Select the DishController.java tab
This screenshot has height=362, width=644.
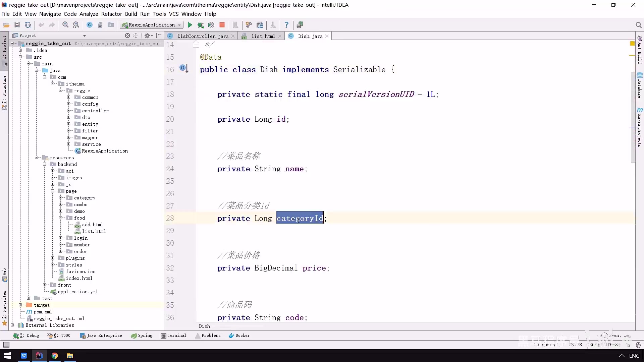click(203, 36)
